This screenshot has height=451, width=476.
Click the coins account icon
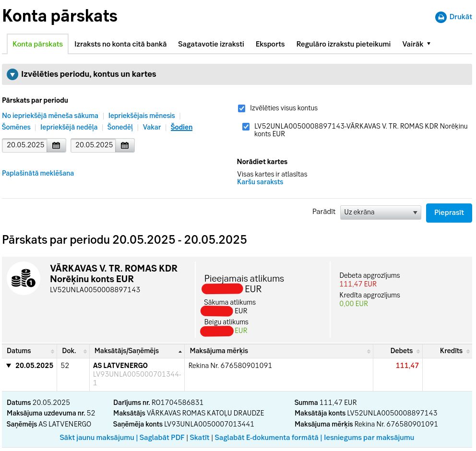(x=24, y=278)
